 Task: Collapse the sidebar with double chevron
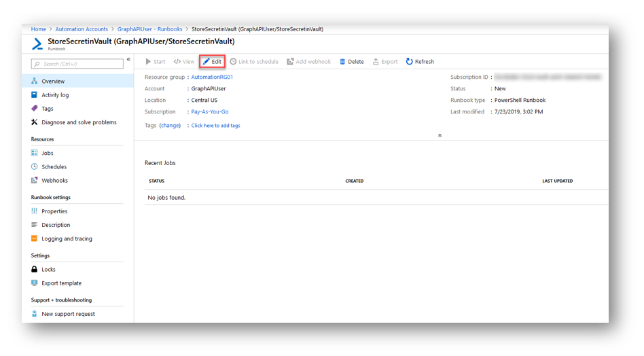(x=128, y=60)
